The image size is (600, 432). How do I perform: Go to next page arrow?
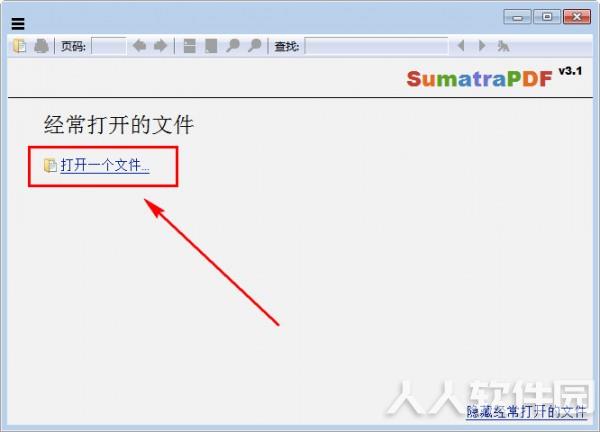[x=160, y=46]
